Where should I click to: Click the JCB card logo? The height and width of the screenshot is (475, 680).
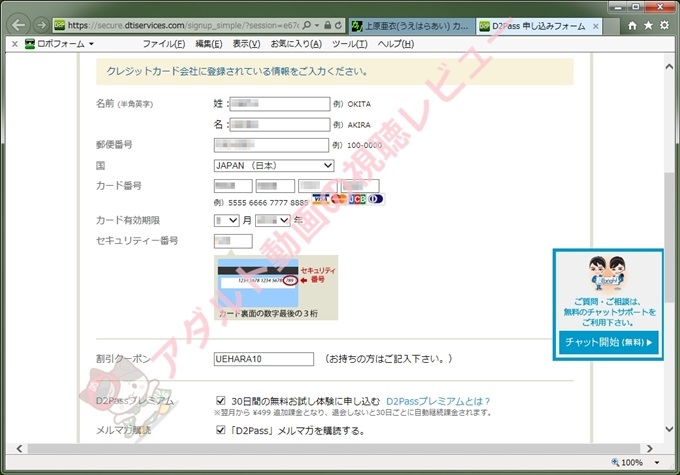pyautogui.click(x=357, y=199)
